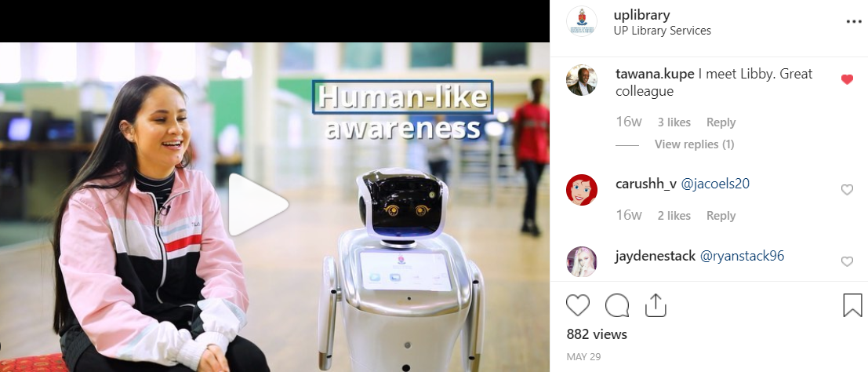Like jaydenestack's comment heart

click(847, 261)
